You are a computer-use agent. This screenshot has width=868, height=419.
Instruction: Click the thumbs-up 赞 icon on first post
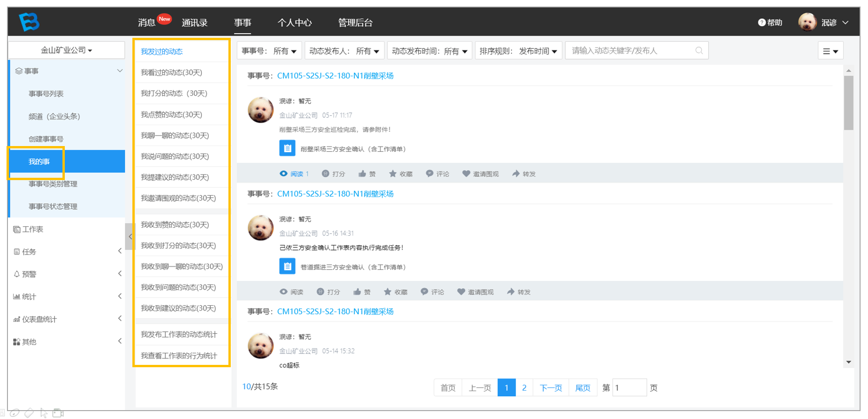pyautogui.click(x=362, y=174)
